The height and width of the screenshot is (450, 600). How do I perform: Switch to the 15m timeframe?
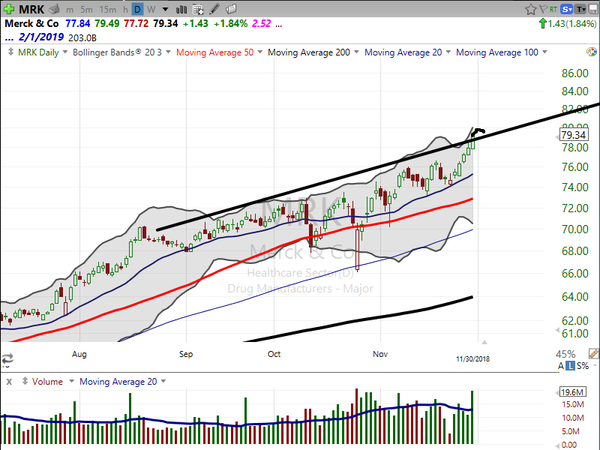[x=108, y=9]
